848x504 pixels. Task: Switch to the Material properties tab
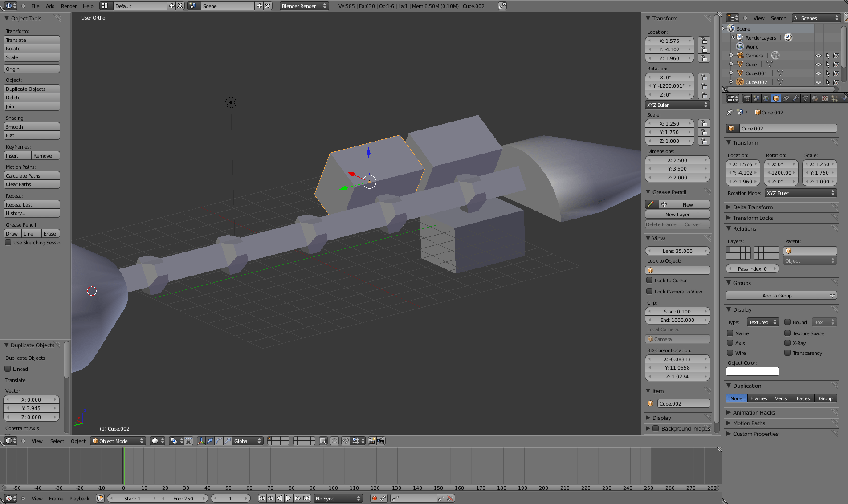815,98
